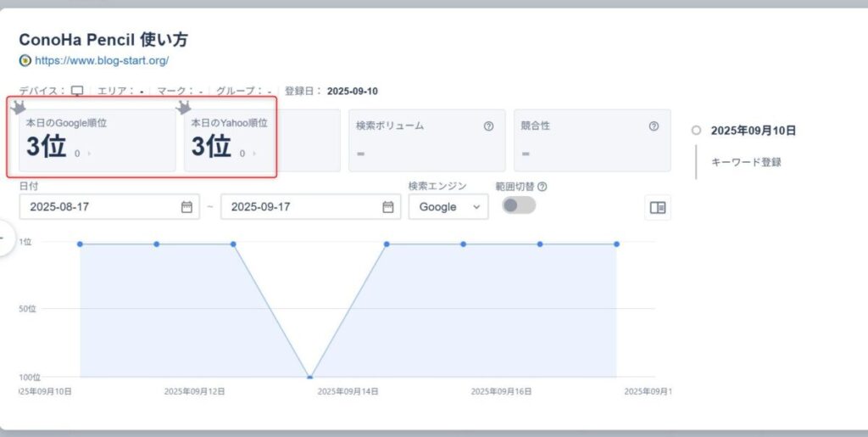Expand the Yahoo rank change arrow

pos(254,154)
